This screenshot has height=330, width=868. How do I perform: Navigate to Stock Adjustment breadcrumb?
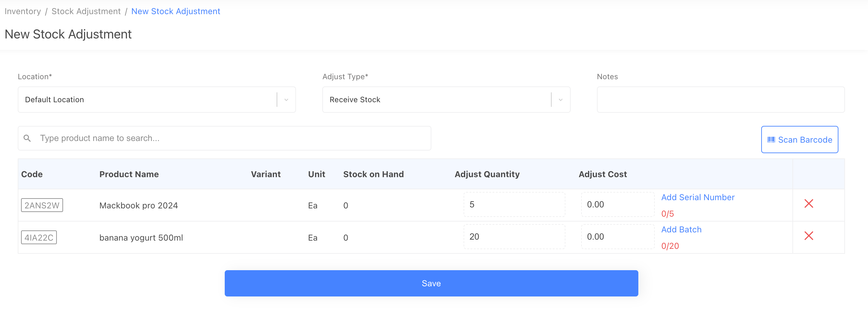[x=86, y=11]
